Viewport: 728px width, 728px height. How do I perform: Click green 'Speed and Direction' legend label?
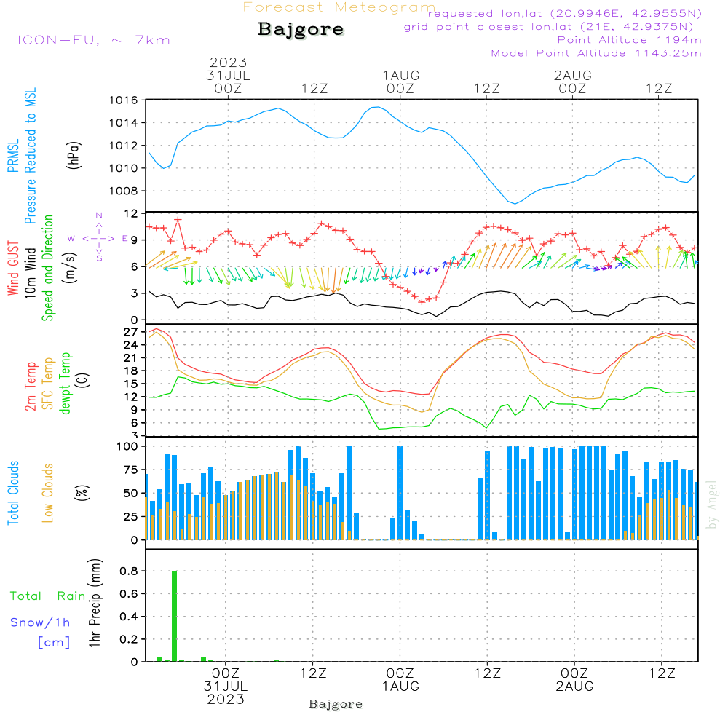pos(48,268)
